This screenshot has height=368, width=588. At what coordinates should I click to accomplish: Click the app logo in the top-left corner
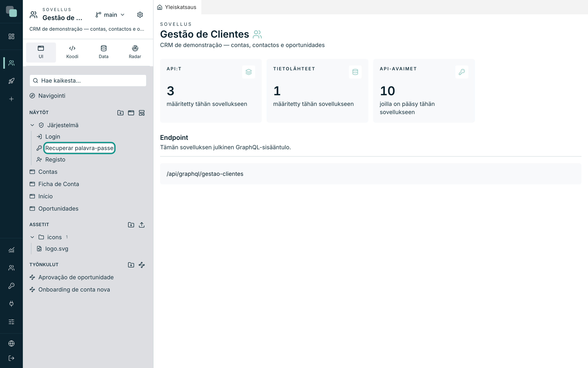pos(11,11)
